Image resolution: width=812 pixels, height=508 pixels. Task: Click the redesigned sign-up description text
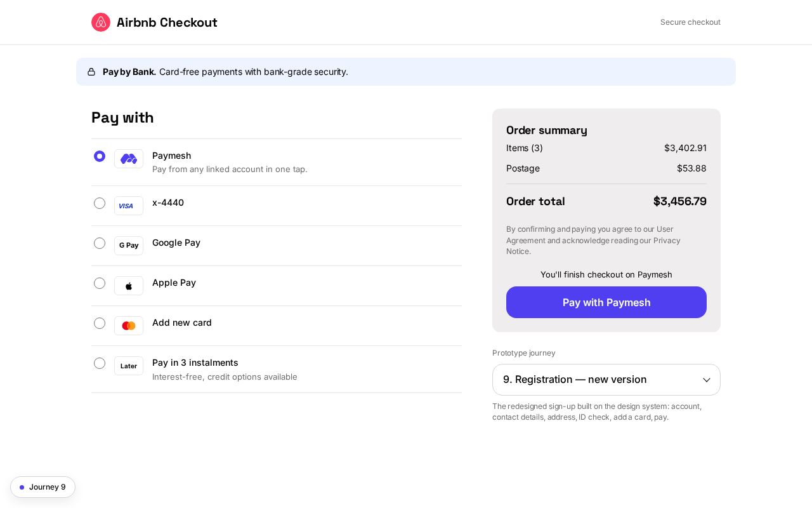(597, 411)
